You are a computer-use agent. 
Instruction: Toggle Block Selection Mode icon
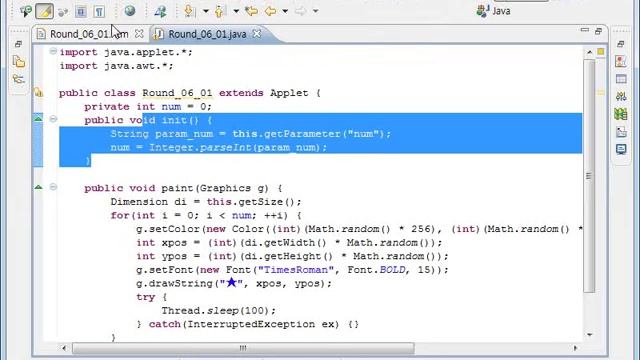(81, 11)
